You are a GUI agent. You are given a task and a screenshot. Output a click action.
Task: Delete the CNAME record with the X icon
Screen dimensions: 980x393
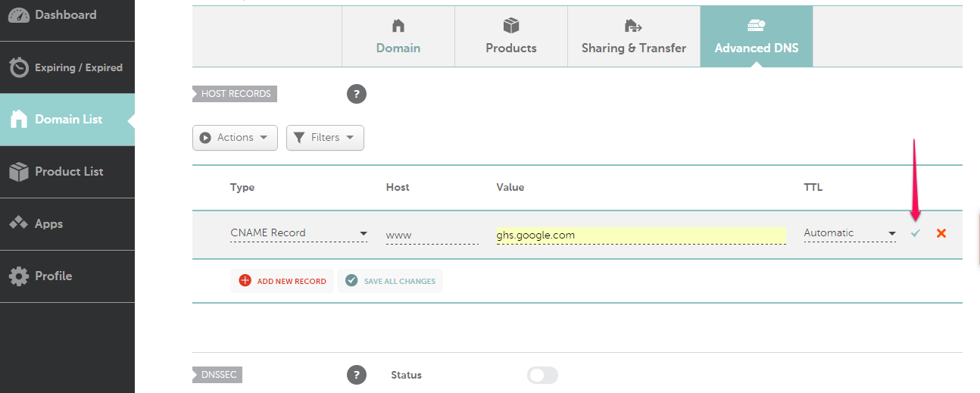pyautogui.click(x=941, y=233)
